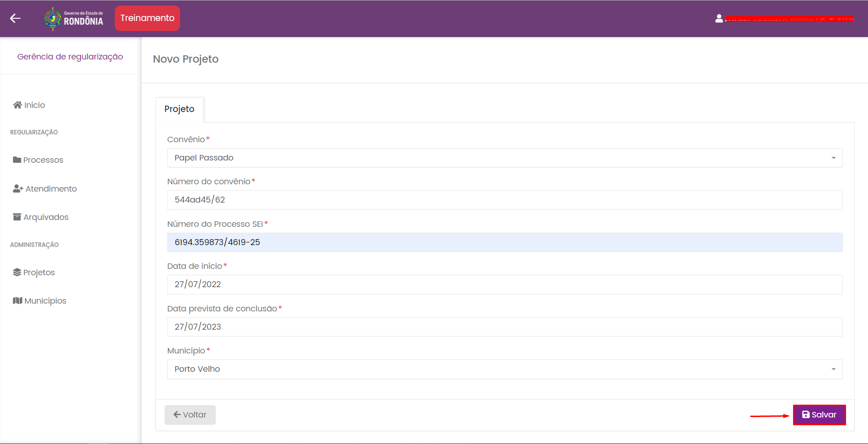
Task: Open the Rondônia government logo
Action: click(x=74, y=19)
